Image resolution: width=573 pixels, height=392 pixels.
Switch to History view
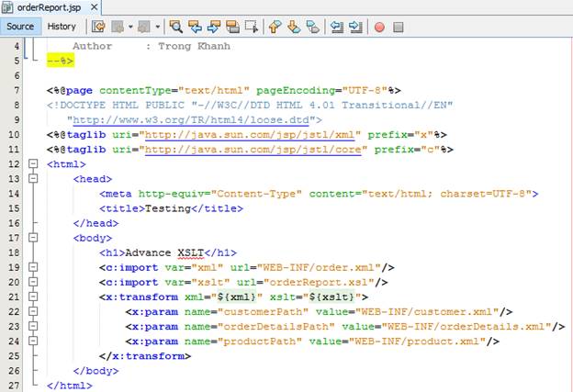tap(62, 27)
